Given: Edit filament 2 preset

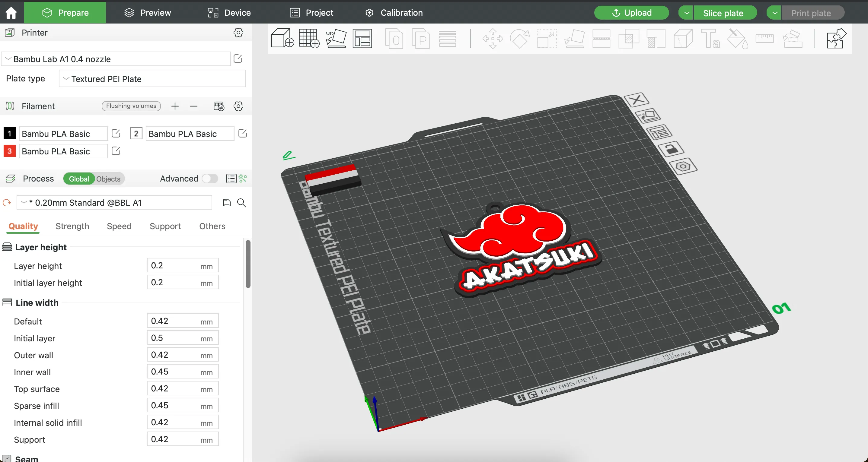Looking at the screenshot, I should click(x=243, y=133).
